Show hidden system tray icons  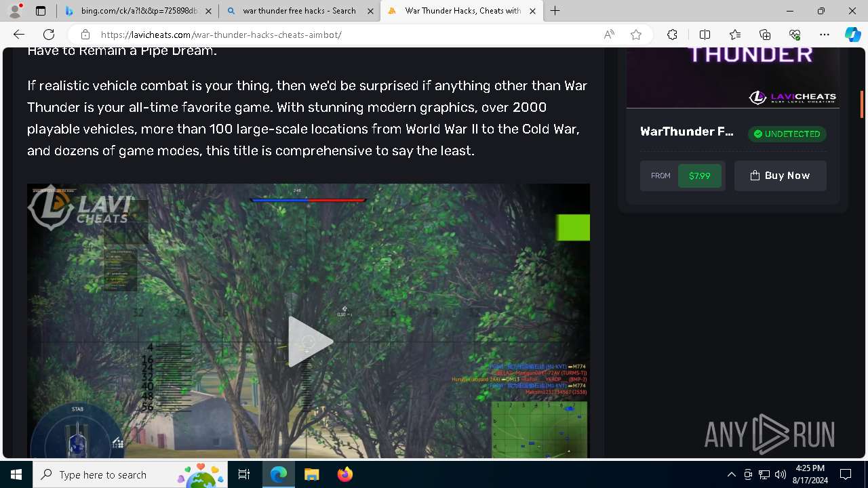click(x=731, y=474)
